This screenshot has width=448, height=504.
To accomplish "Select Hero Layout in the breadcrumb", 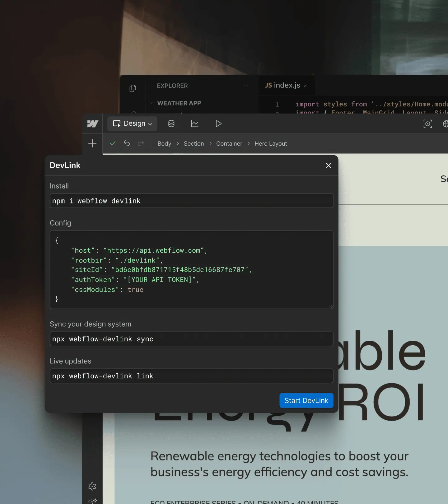I will point(271,143).
